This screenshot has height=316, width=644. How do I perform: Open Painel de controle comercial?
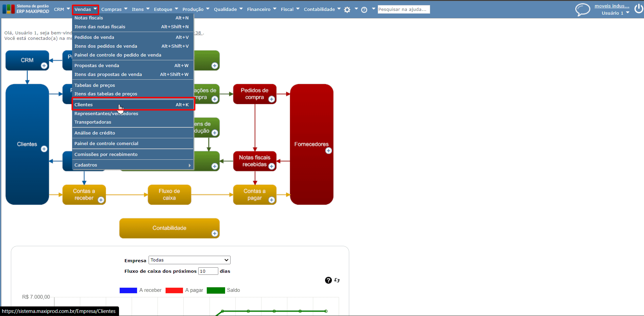click(x=133, y=143)
